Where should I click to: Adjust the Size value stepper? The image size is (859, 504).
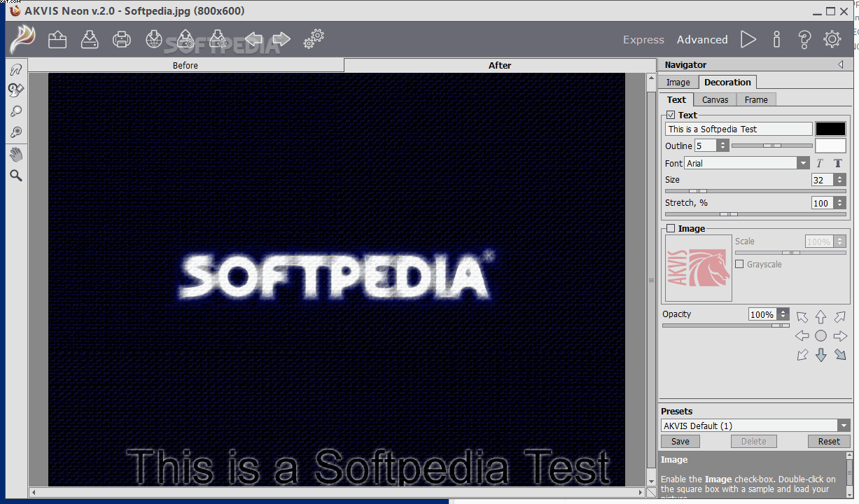pos(840,180)
